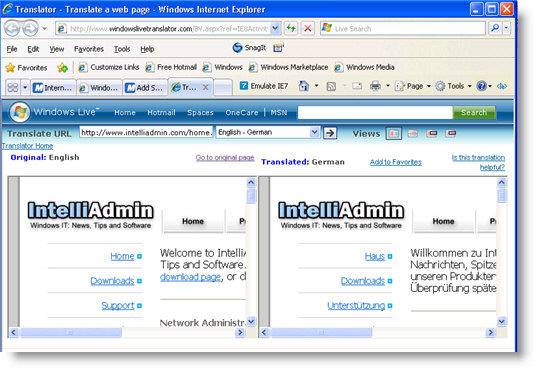Open the RSS feeds icon
This screenshot has width=534, height=368.
point(331,86)
